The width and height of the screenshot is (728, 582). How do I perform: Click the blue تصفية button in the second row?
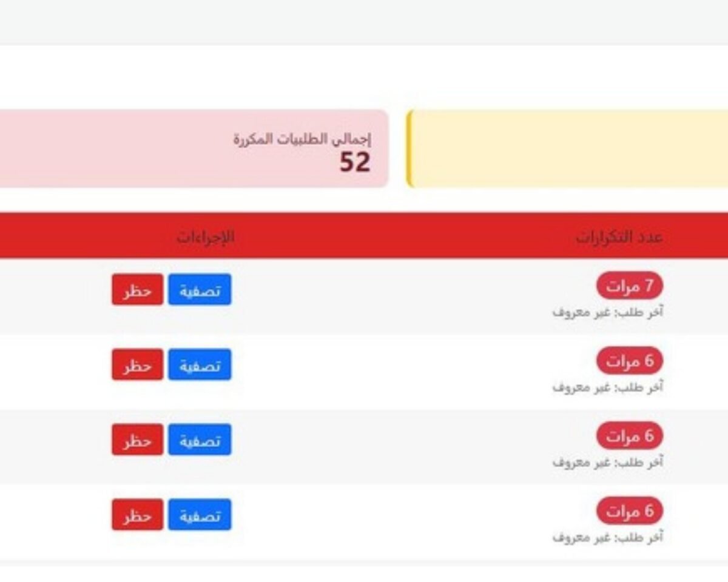pyautogui.click(x=200, y=365)
